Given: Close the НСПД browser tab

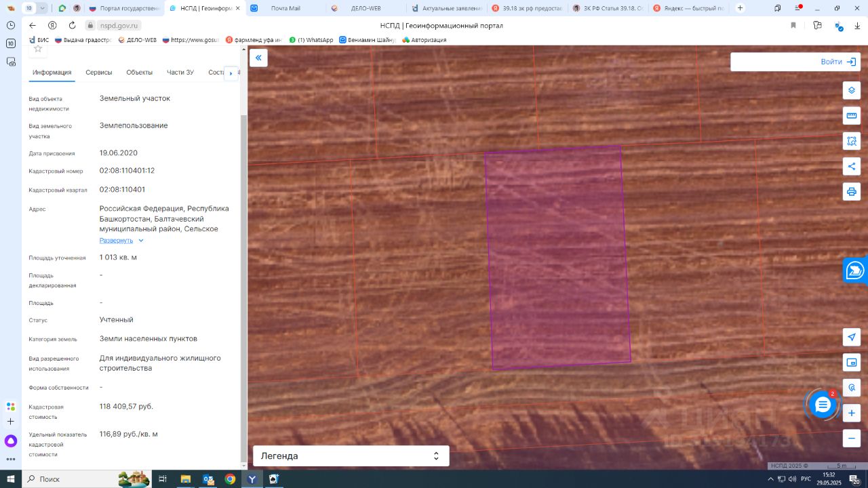Looking at the screenshot, I should tap(237, 8).
